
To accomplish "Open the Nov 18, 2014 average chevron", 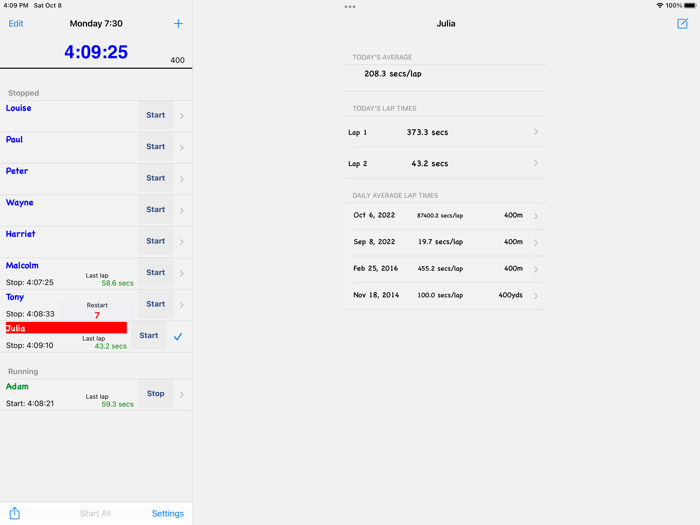I will [536, 296].
